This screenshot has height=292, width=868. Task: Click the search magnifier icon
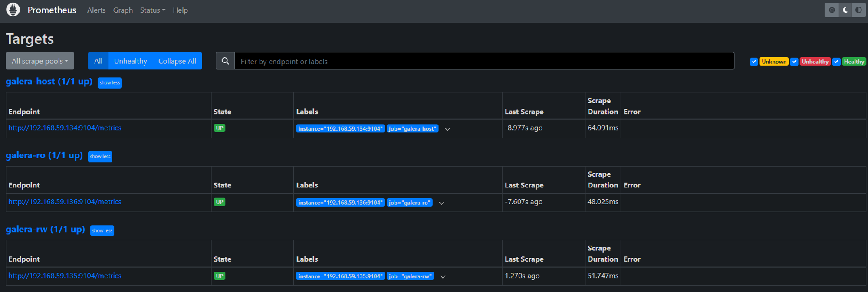coord(225,61)
